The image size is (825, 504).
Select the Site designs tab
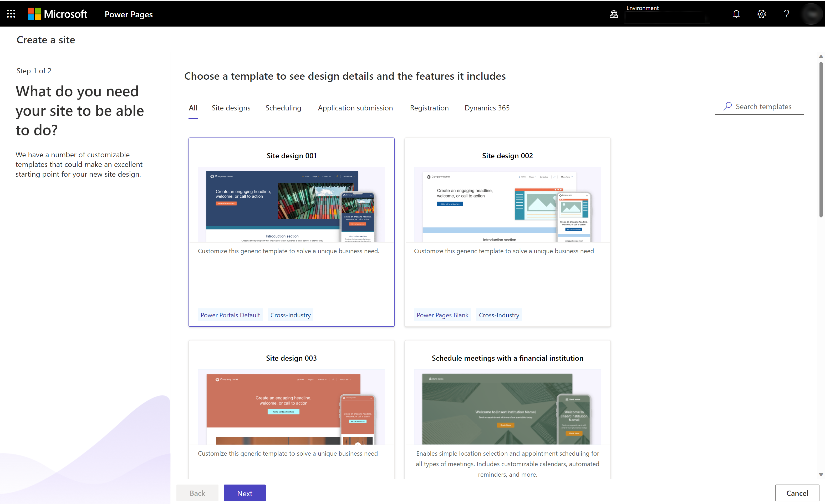coord(230,107)
